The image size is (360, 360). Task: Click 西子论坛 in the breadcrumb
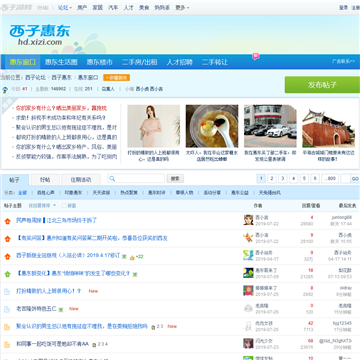click(x=35, y=78)
